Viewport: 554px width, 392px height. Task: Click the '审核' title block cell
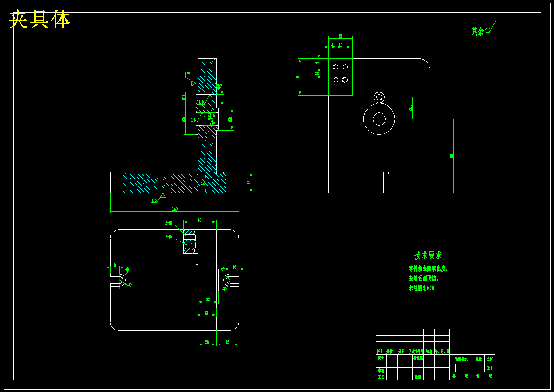click(381, 371)
